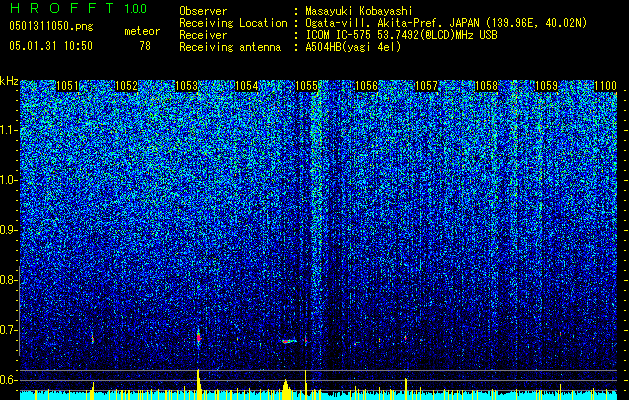629x400 pixels.
Task: Click the 0.7 kHz axis label
Action: pos(8,330)
